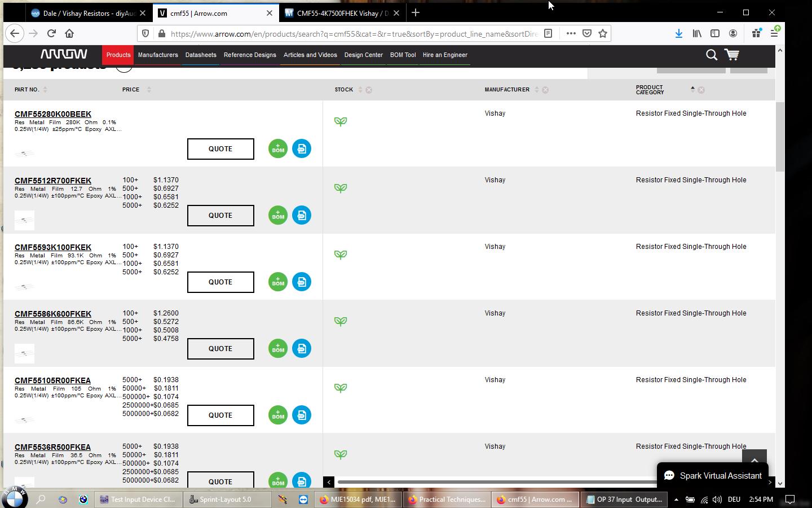
Task: Open the Firefox library icon
Action: 697,33
